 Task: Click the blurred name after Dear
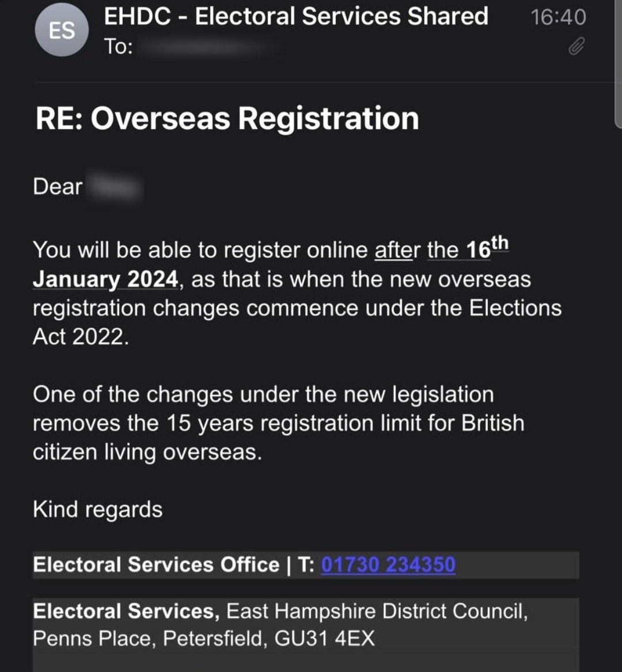113,187
